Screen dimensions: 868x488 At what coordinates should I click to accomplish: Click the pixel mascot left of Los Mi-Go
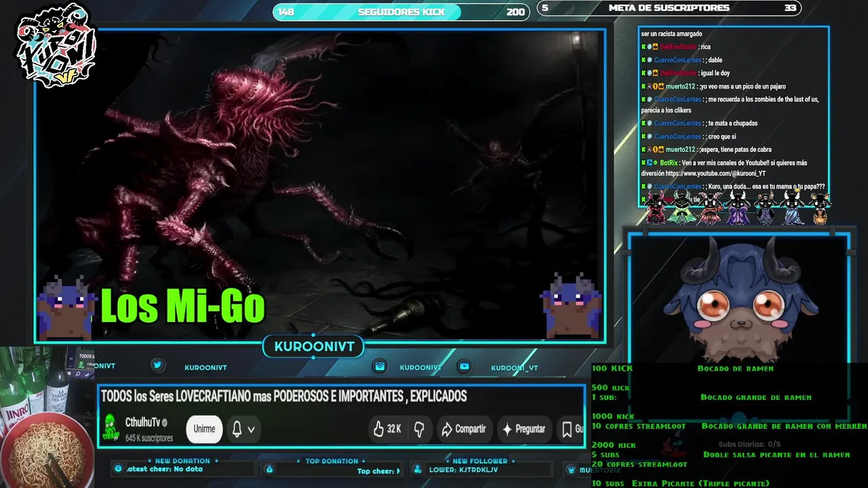pos(65,307)
